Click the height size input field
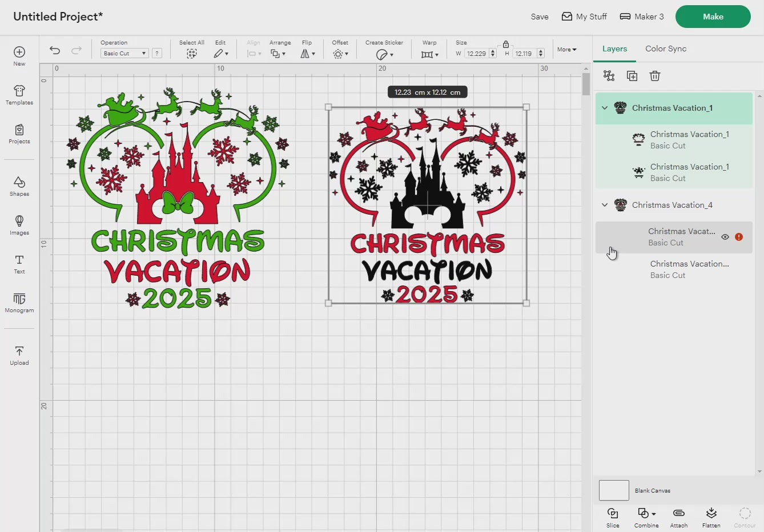764x532 pixels. [x=524, y=53]
